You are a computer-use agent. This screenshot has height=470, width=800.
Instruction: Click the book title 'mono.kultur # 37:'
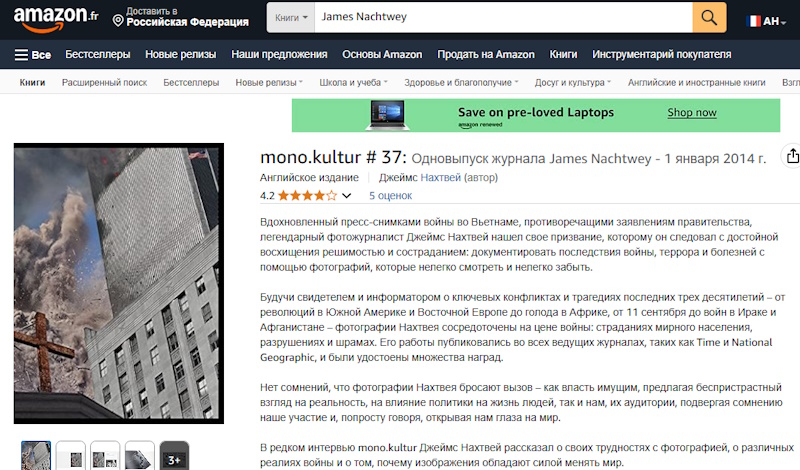333,157
